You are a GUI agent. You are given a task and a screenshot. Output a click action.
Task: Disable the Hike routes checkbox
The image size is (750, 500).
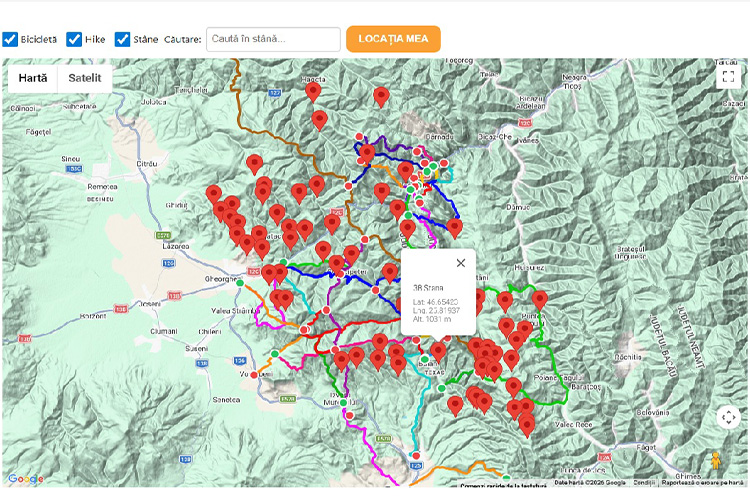[74, 39]
